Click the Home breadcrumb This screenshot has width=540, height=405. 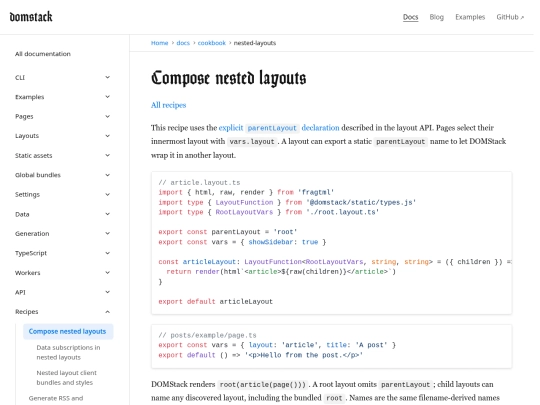pos(159,43)
